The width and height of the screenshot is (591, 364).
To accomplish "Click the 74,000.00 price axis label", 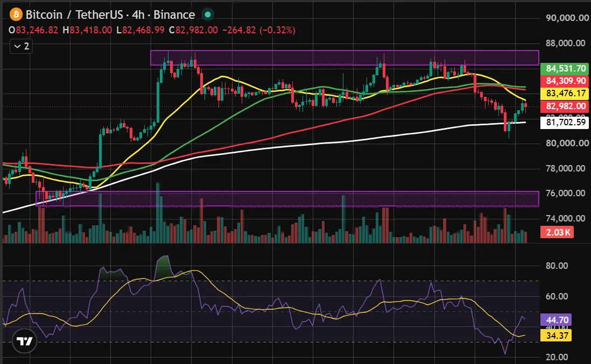I will pos(565,218).
